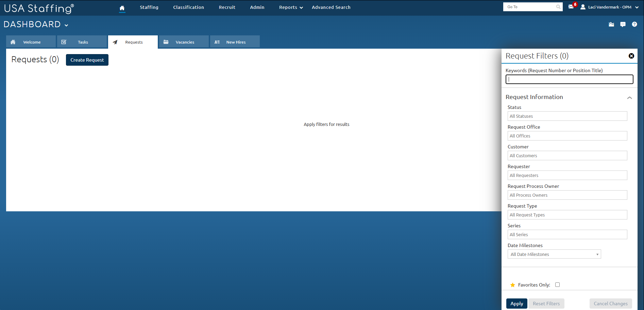
Task: Switch to the Vacancies tab
Action: point(184,42)
